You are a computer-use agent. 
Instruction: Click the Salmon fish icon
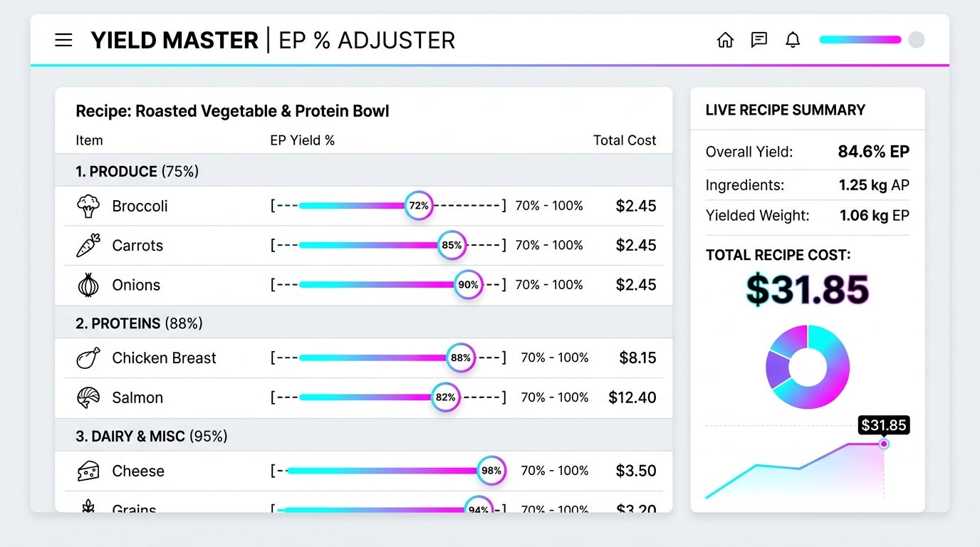(88, 397)
